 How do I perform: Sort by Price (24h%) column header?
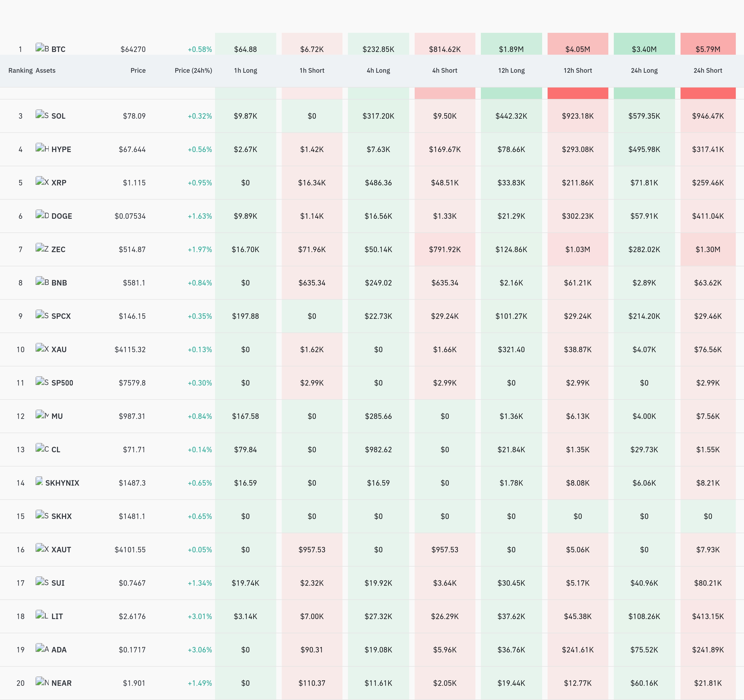tap(193, 70)
